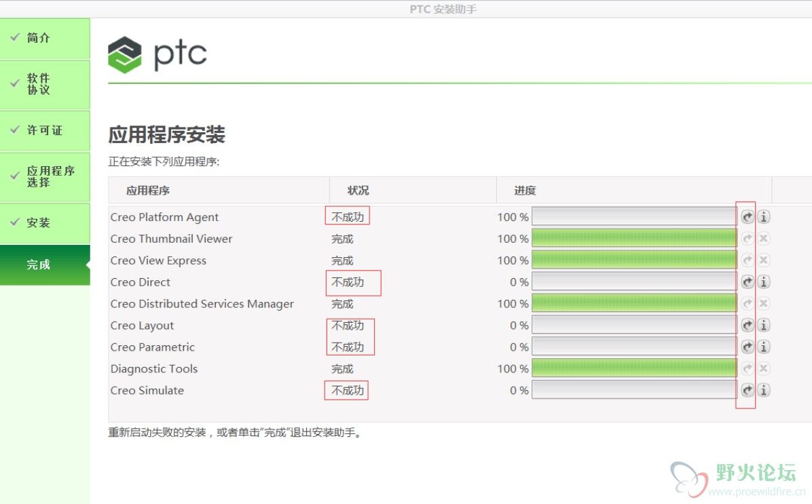Image resolution: width=812 pixels, height=504 pixels.
Task: Click retry icon for Diagnostic Tools
Action: coord(747,368)
